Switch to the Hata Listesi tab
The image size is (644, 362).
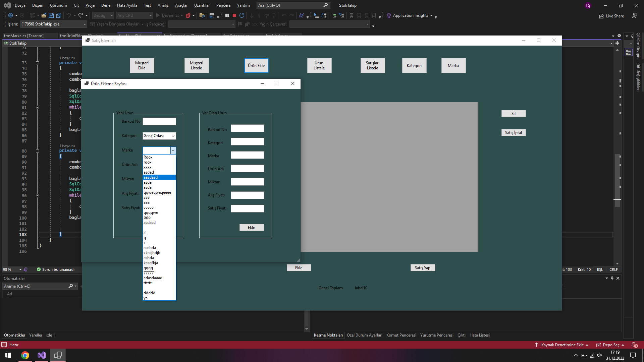[x=479, y=335]
